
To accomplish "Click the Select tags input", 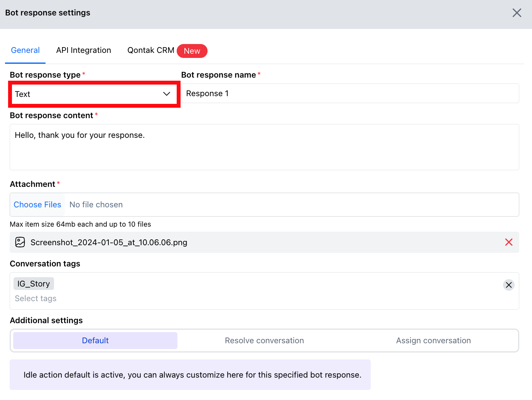I will [35, 298].
